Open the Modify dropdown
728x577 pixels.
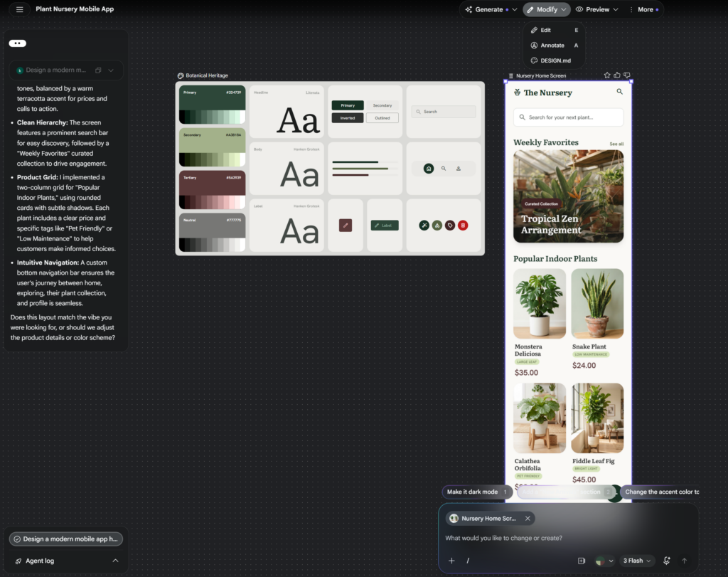click(547, 9)
